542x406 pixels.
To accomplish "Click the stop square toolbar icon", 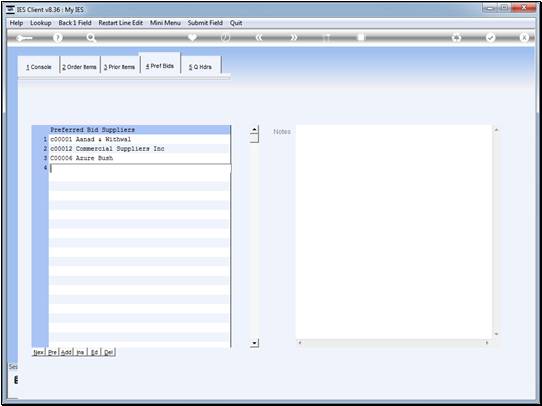I will pos(361,37).
